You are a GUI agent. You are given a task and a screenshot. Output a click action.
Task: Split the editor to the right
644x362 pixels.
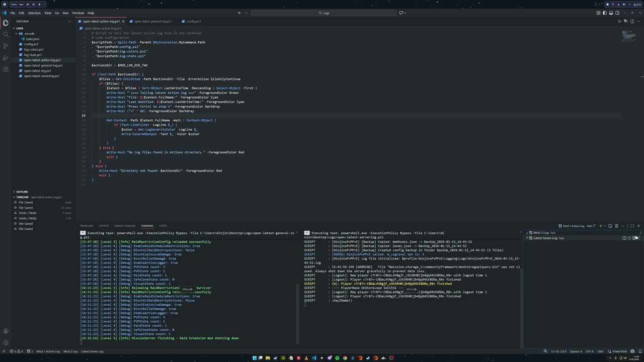click(x=632, y=21)
